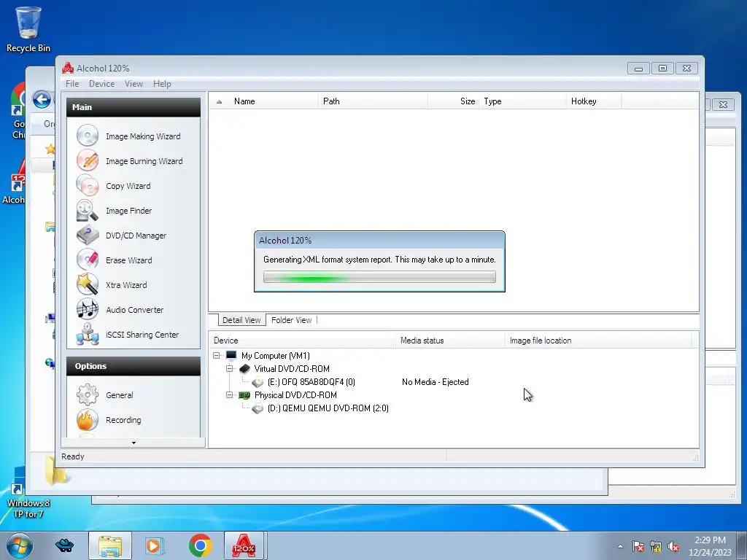747x560 pixels.
Task: Click the sort arrow column header
Action: [219, 101]
